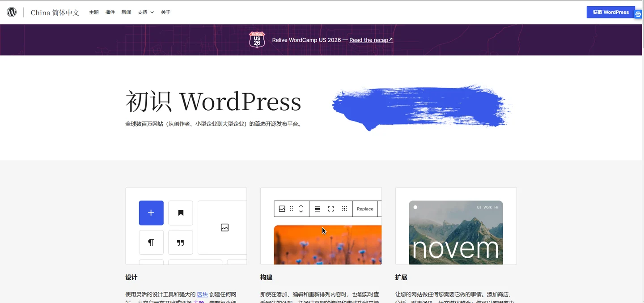Click the align icon in the block toolbar
Image resolution: width=644 pixels, height=303 pixels.
[x=318, y=209]
